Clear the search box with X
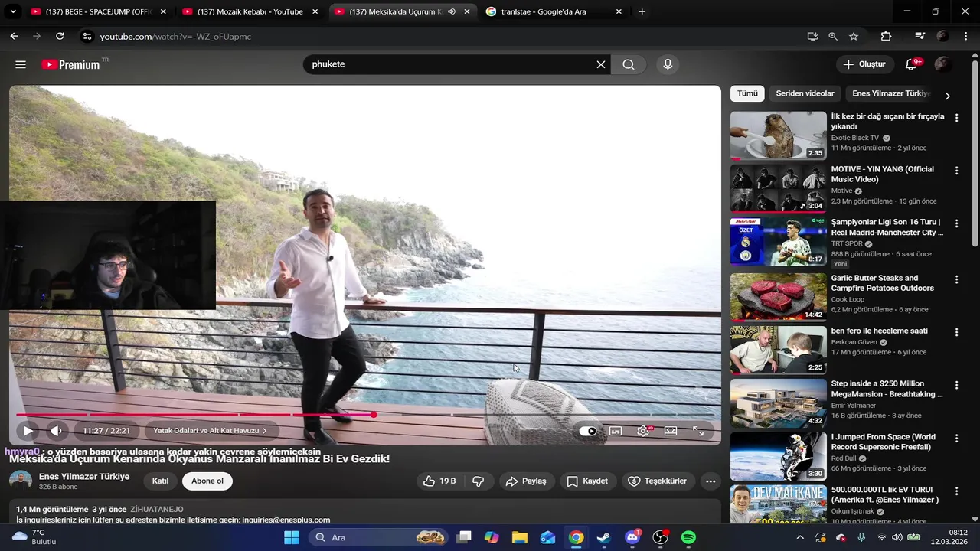The width and height of the screenshot is (980, 551). point(601,65)
